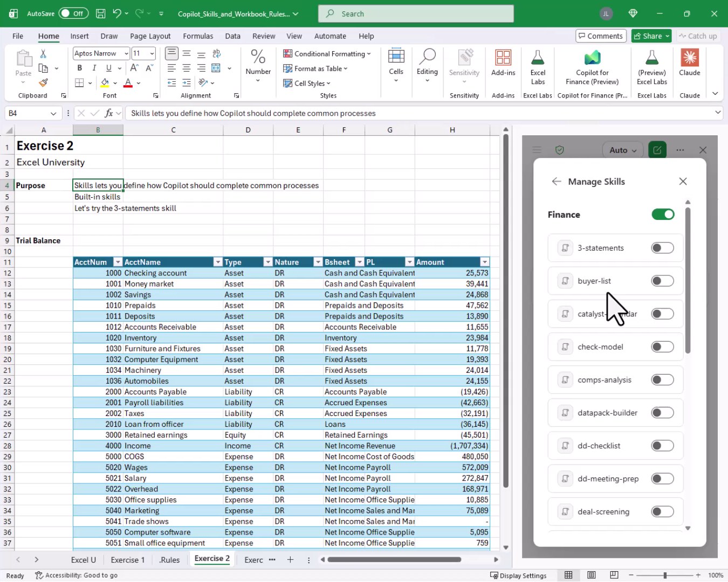Click the Save icon in title bar
Image resolution: width=728 pixels, height=582 pixels.
click(100, 13)
